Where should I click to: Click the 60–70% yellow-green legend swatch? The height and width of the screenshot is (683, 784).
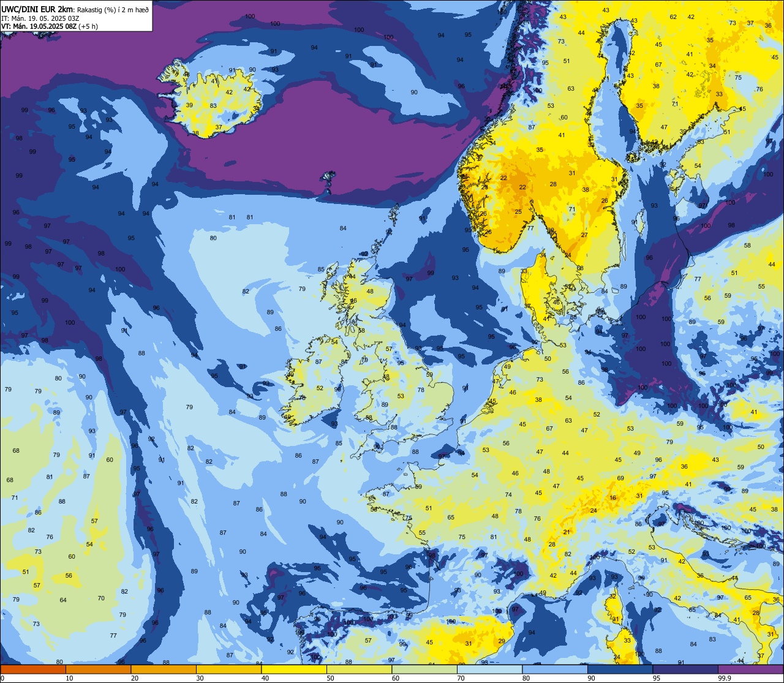[x=424, y=670]
